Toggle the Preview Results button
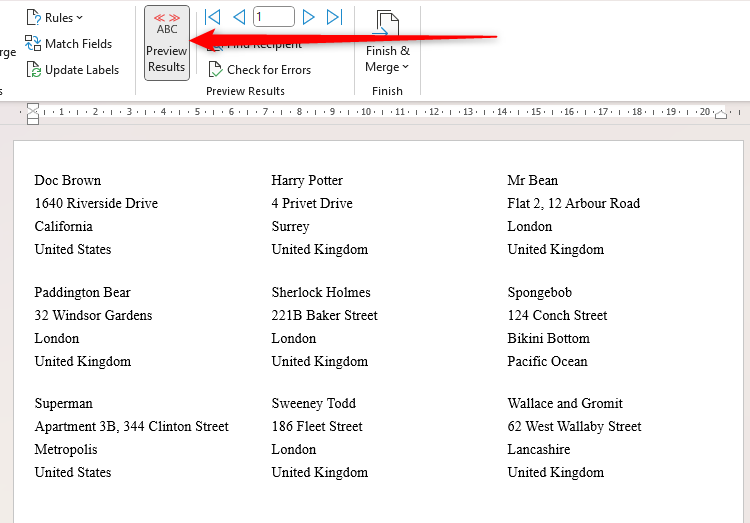The image size is (750, 523). tap(167, 43)
